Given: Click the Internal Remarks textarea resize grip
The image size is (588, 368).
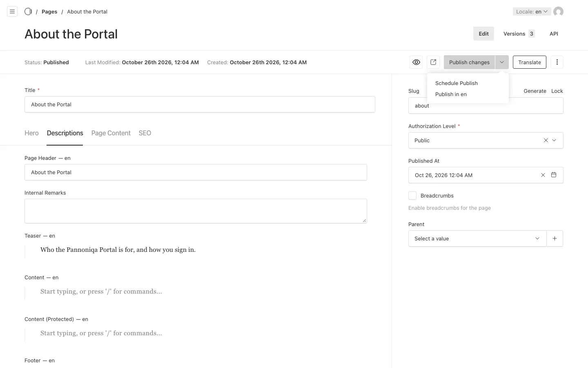Looking at the screenshot, I should click(364, 220).
